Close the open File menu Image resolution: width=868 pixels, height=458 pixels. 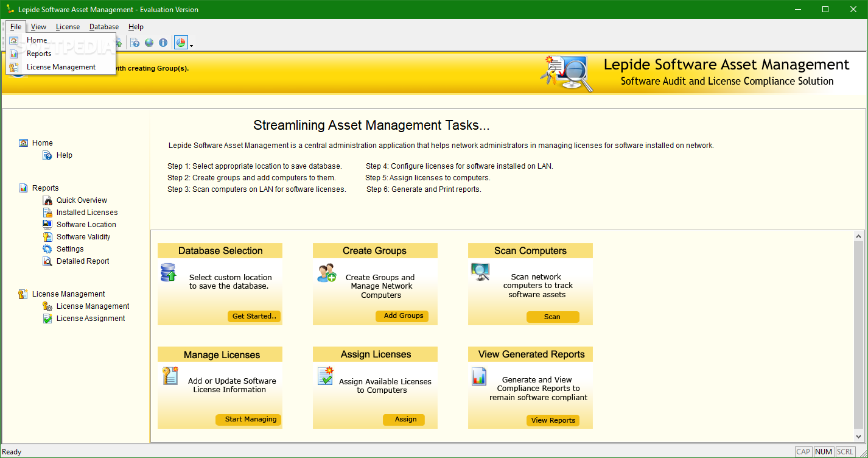[16, 27]
